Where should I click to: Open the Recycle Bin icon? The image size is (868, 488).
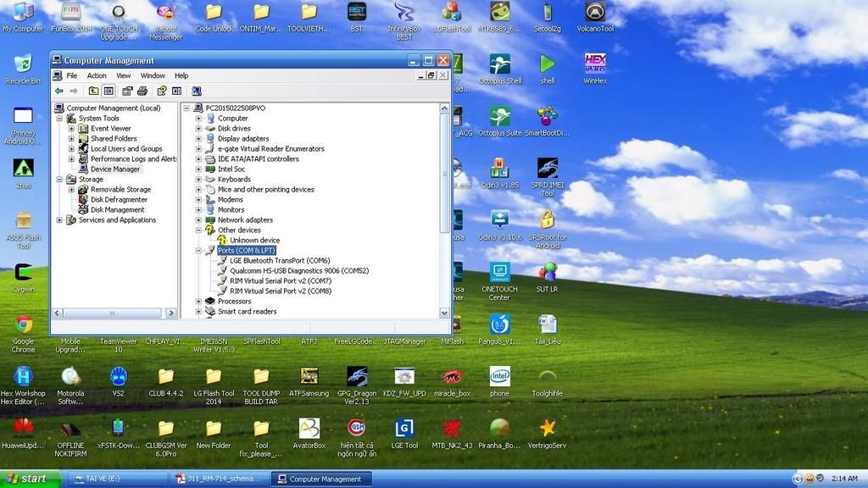(x=23, y=69)
